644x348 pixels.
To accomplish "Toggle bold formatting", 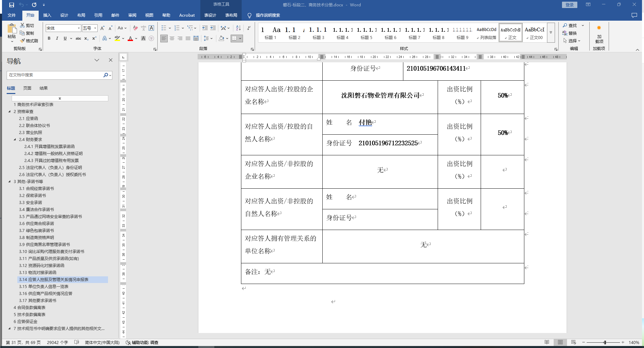I will (x=49, y=38).
